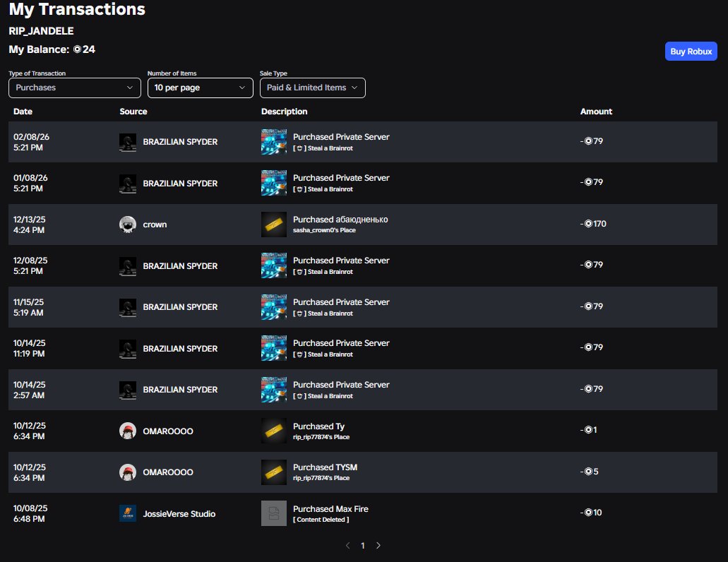Click Purchased абаюдненько description text
728x562 pixels.
(340, 220)
